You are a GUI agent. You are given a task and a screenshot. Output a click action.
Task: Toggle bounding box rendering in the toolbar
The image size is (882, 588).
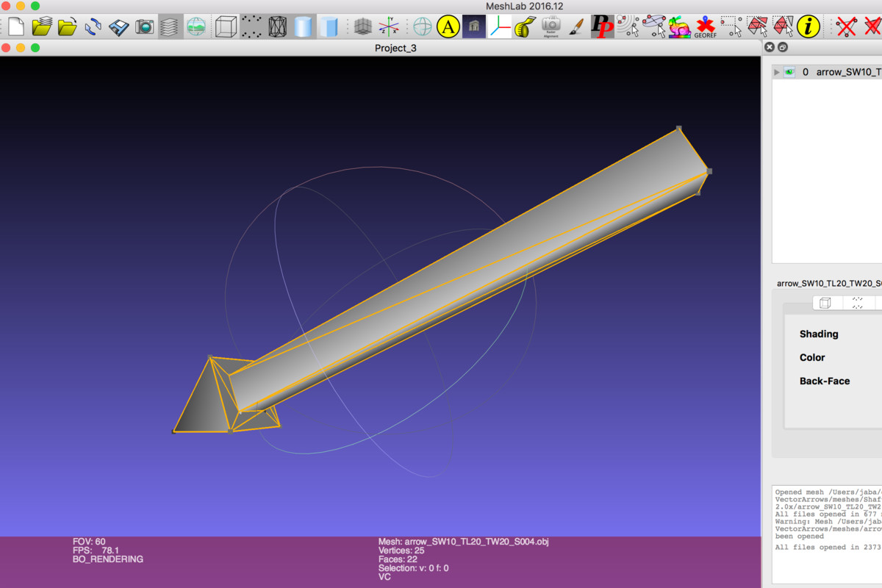[226, 26]
